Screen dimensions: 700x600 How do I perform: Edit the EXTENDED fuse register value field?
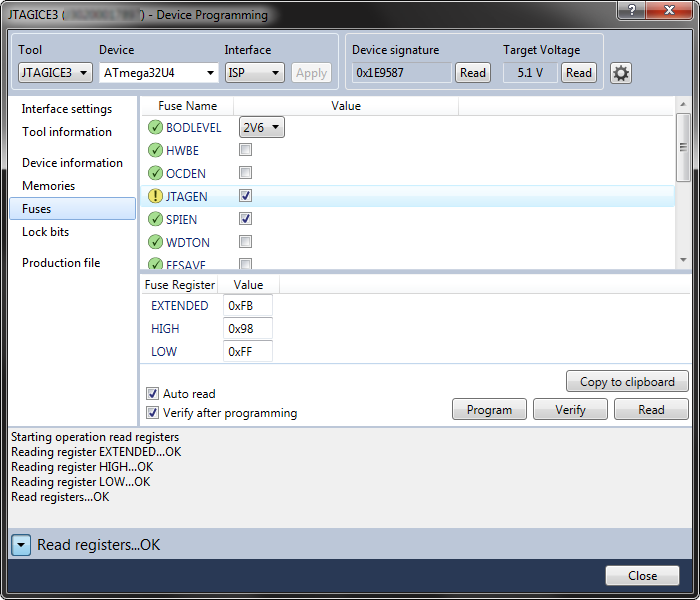pyautogui.click(x=247, y=306)
